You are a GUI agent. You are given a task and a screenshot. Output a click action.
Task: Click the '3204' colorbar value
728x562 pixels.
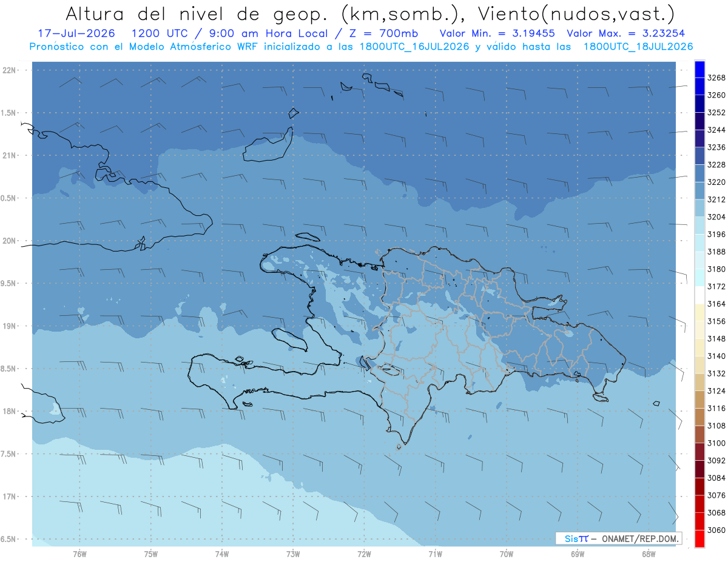[716, 217]
